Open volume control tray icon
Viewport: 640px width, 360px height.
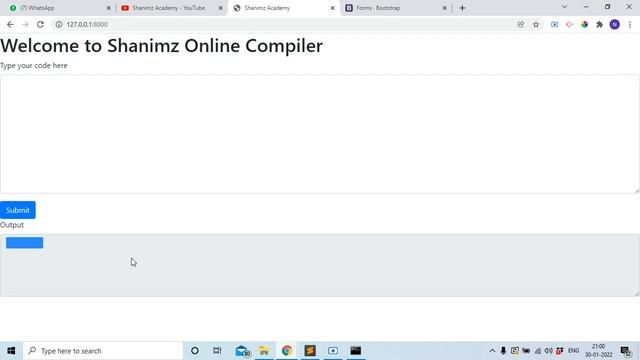pyautogui.click(x=549, y=351)
